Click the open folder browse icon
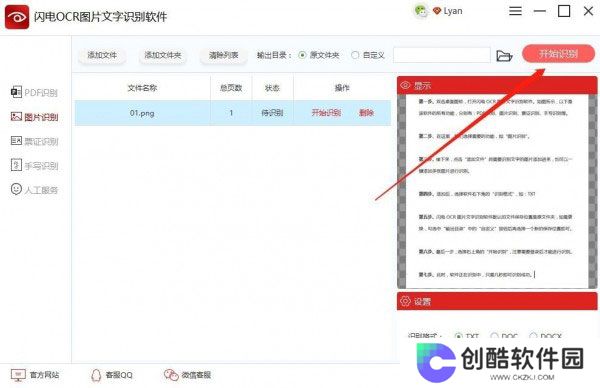This screenshot has height=388, width=600. coord(504,56)
